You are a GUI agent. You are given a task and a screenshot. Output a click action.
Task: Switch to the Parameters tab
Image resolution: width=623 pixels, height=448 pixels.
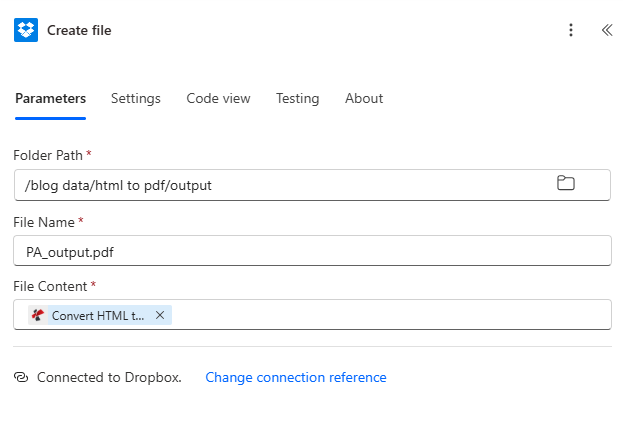click(x=50, y=98)
